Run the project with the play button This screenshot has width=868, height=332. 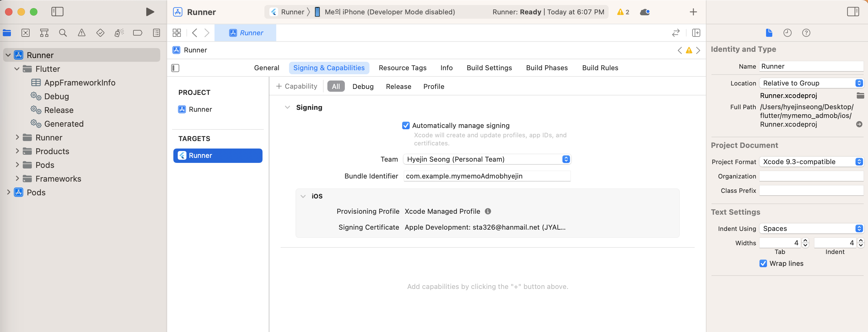150,12
